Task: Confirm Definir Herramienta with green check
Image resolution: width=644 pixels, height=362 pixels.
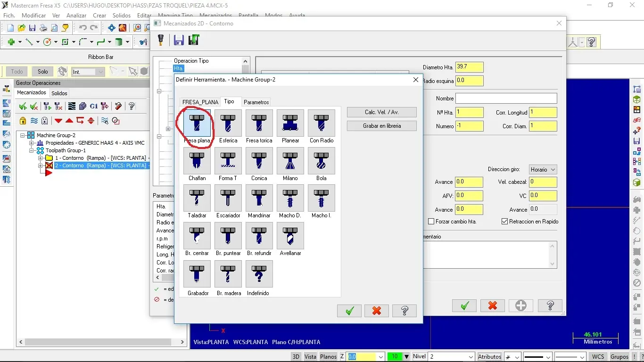Action: (x=349, y=311)
